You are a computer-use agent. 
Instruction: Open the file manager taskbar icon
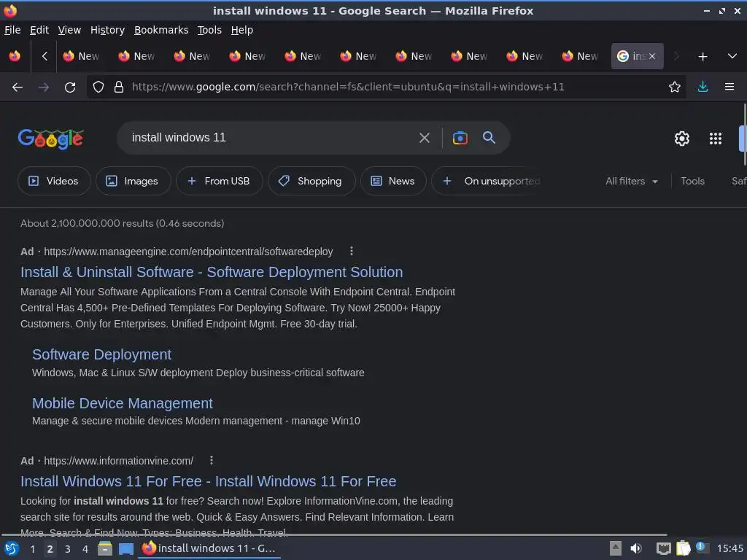(105, 548)
